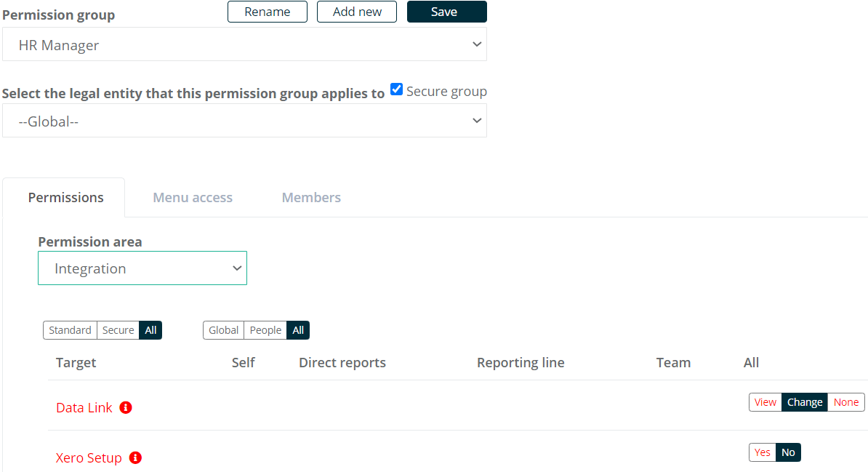Image resolution: width=868 pixels, height=472 pixels.
Task: Click the Rename button
Action: pos(268,12)
